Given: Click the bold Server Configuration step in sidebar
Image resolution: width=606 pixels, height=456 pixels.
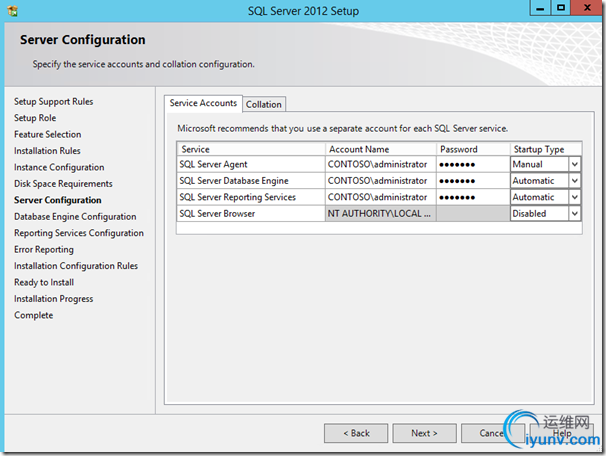Looking at the screenshot, I should point(58,200).
